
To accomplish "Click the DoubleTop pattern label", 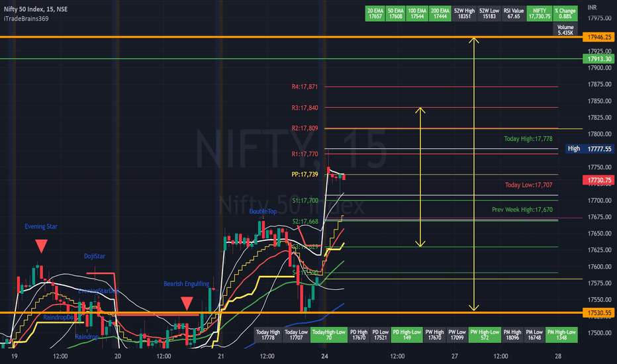I will click(x=263, y=212).
